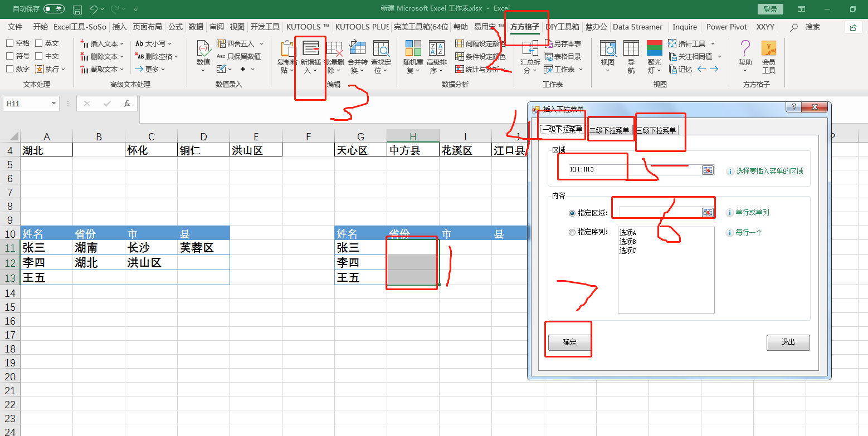Check the 英文 checkbox

click(39, 43)
